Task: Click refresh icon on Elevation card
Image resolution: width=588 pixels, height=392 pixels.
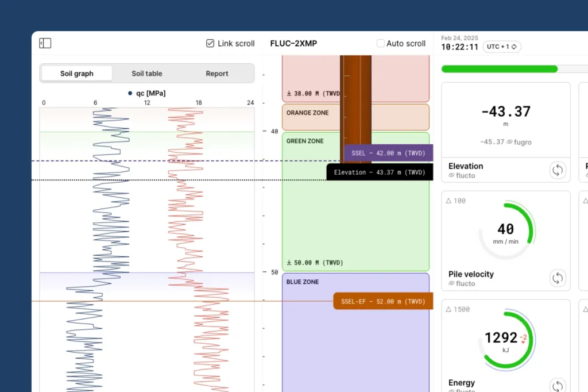Action: pos(558,170)
